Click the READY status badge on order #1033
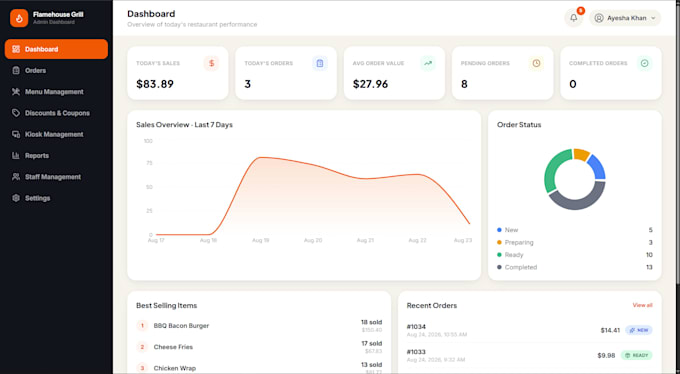This screenshot has height=374, width=680. [x=636, y=355]
